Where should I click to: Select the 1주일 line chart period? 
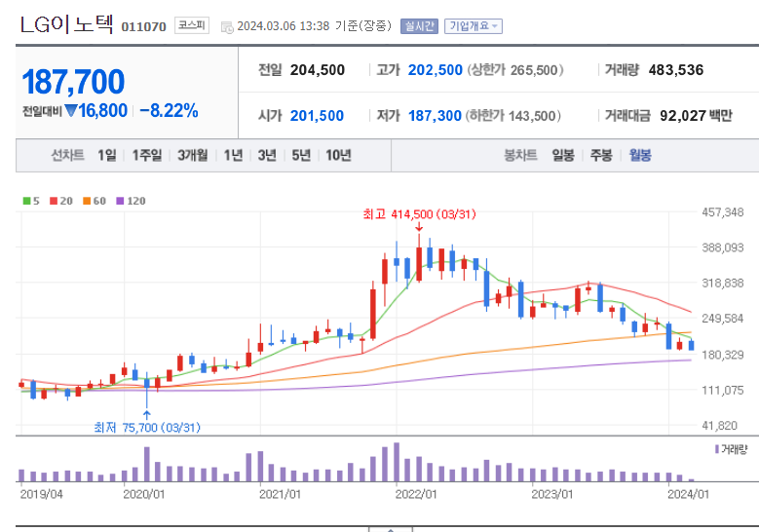pos(147,155)
